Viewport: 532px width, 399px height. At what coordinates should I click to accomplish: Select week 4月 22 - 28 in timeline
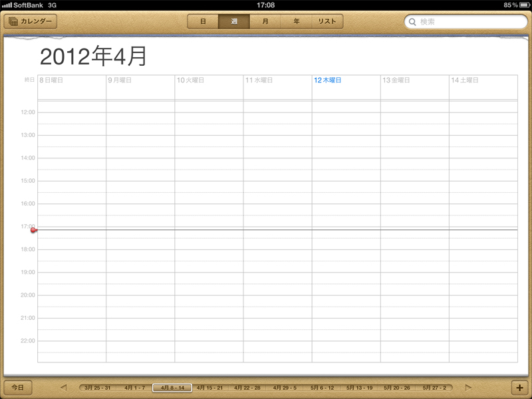pos(247,388)
